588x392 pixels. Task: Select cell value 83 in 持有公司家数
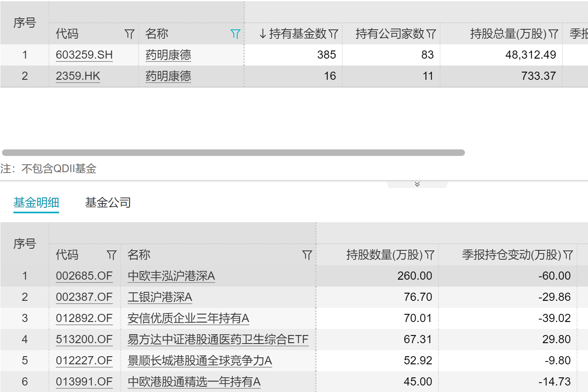click(427, 55)
